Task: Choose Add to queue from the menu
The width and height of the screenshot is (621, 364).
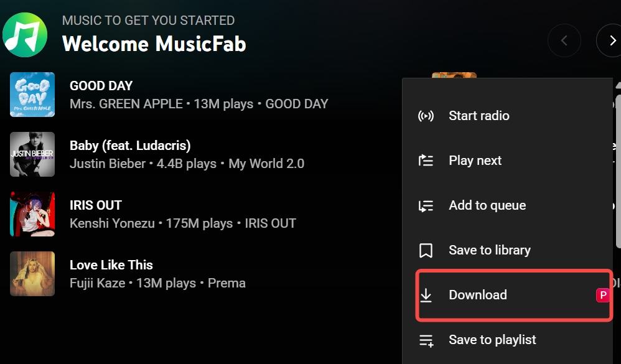Action: pyautogui.click(x=487, y=205)
